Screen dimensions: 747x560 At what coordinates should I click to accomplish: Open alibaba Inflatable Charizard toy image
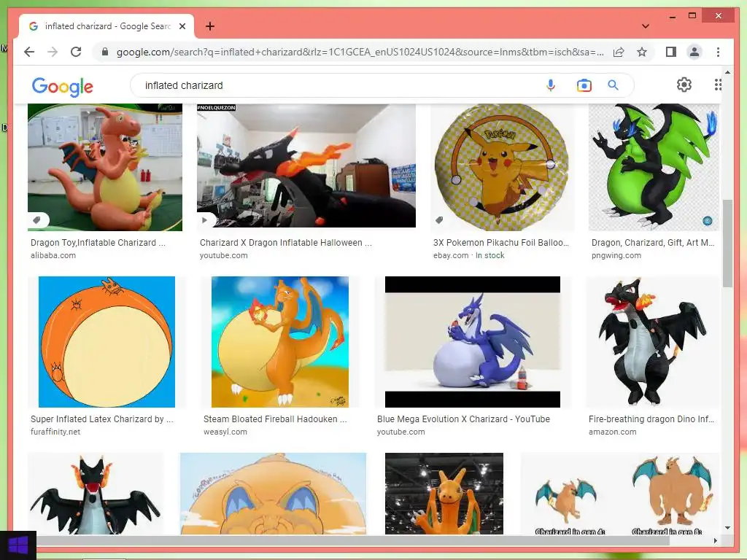point(105,167)
